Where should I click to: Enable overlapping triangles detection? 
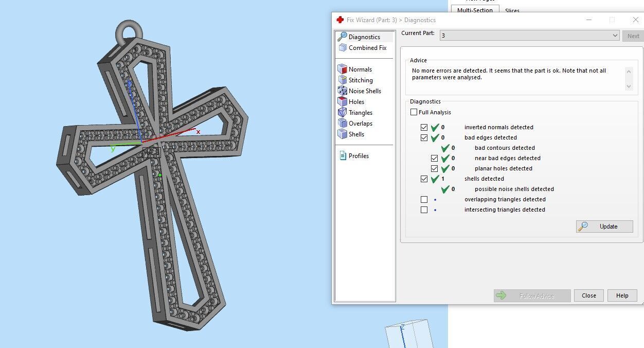[424, 199]
